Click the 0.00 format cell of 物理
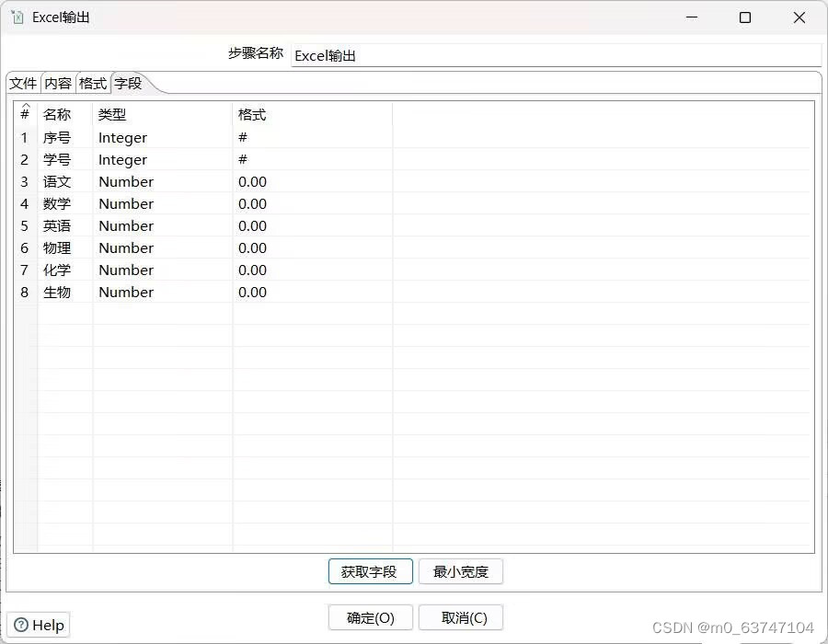Image resolution: width=828 pixels, height=644 pixels. coord(313,247)
